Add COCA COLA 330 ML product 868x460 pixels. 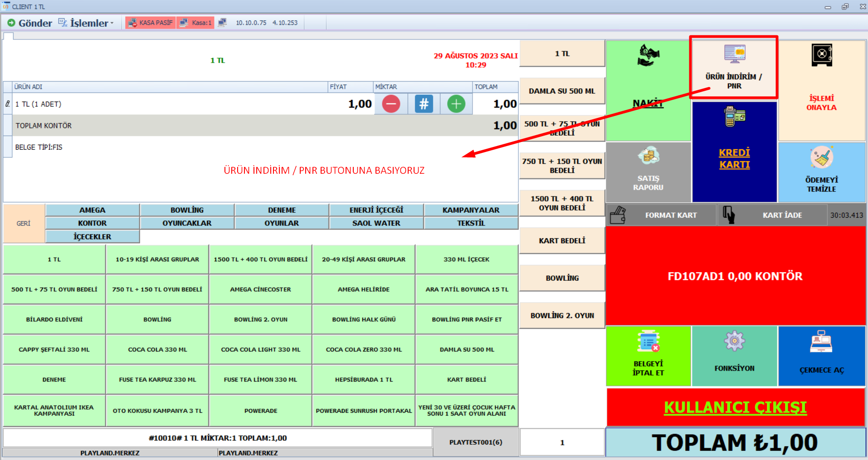tap(157, 350)
